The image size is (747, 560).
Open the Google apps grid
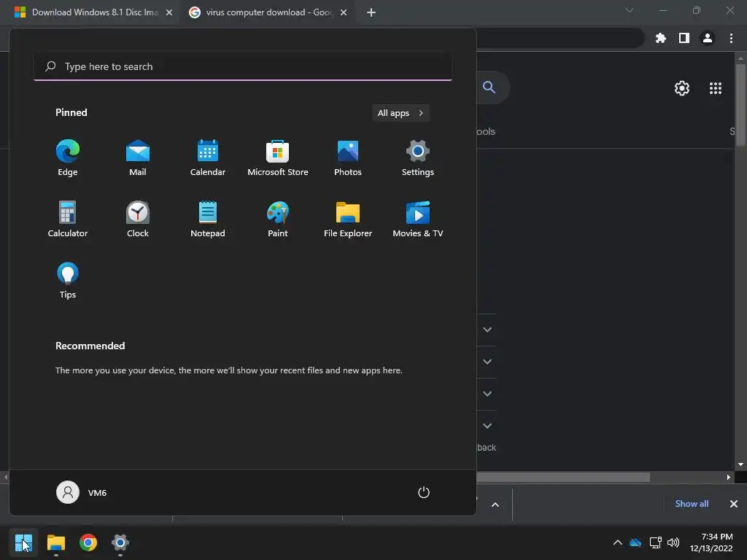click(x=716, y=88)
